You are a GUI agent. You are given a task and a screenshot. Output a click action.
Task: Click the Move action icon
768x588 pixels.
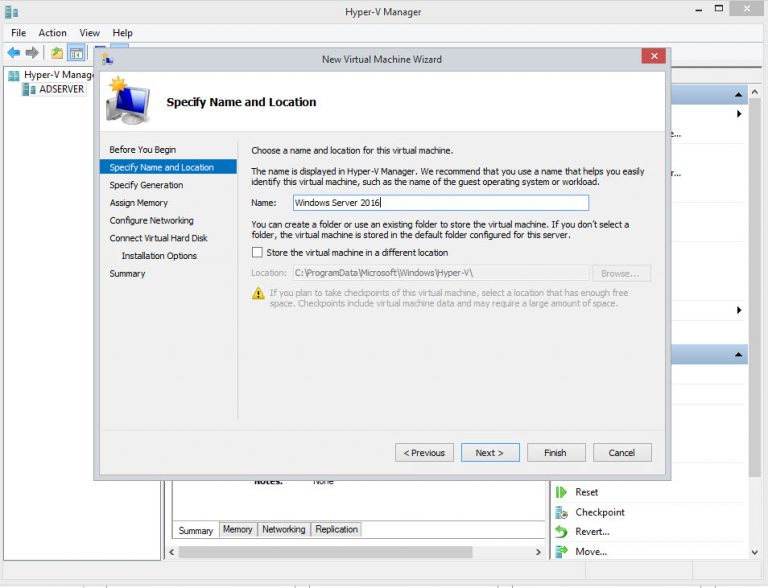point(561,552)
